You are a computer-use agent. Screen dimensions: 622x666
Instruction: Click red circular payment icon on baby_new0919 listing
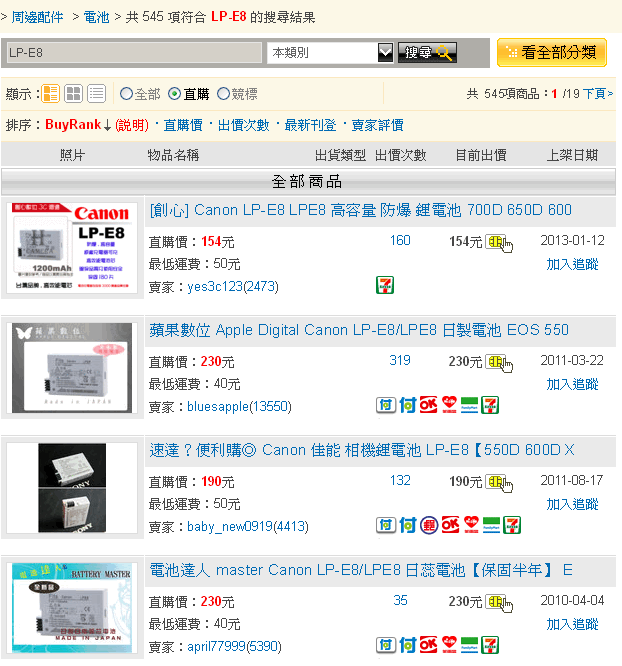pyautogui.click(x=429, y=525)
